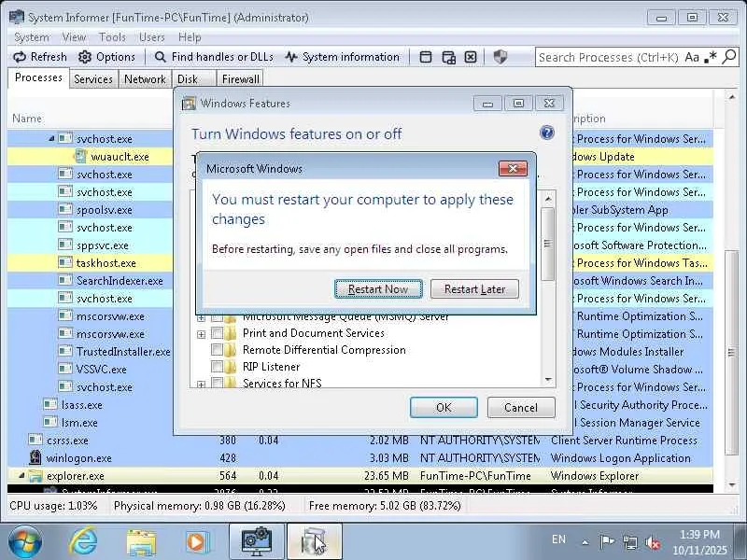Collapse the top svchost.exe tree node
This screenshot has width=747, height=560.
pyautogui.click(x=51, y=138)
